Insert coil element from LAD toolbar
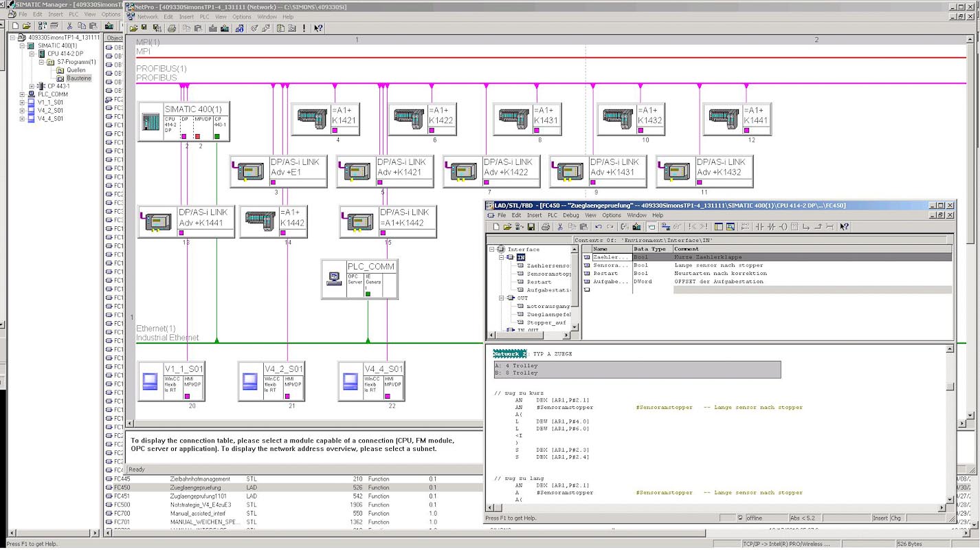Viewport: 980px width, 550px height. click(x=783, y=226)
